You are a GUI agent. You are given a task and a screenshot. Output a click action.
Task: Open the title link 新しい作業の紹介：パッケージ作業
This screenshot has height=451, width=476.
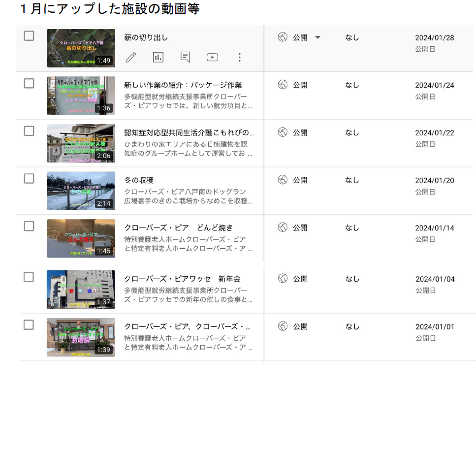tap(183, 85)
